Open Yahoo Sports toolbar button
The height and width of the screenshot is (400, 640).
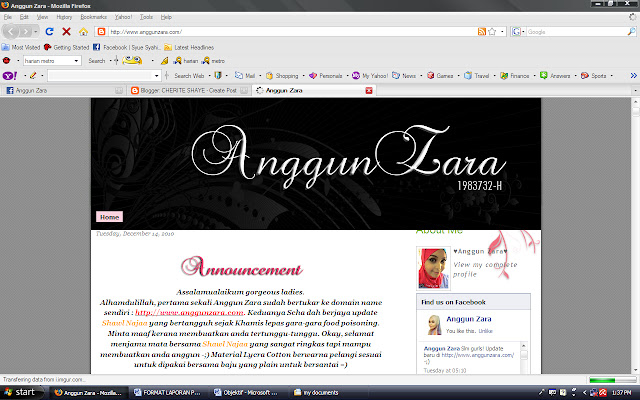(x=593, y=76)
